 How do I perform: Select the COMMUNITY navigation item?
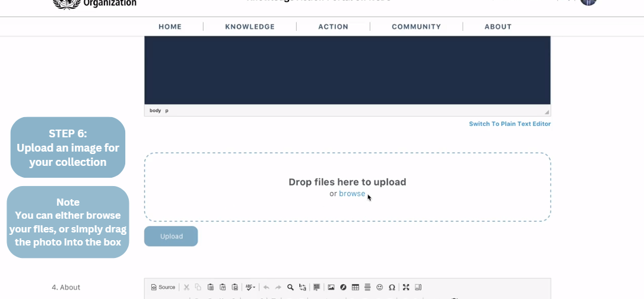click(x=416, y=27)
